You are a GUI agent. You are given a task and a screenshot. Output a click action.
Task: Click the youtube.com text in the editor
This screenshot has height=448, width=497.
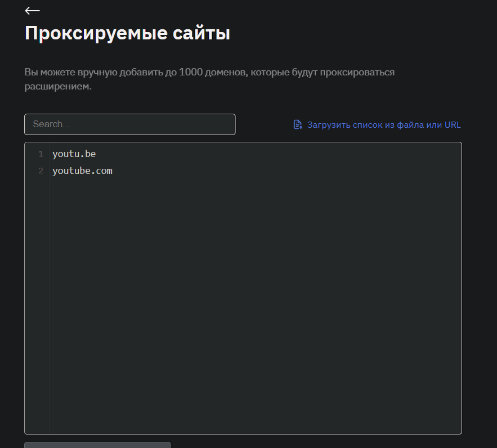(x=82, y=171)
